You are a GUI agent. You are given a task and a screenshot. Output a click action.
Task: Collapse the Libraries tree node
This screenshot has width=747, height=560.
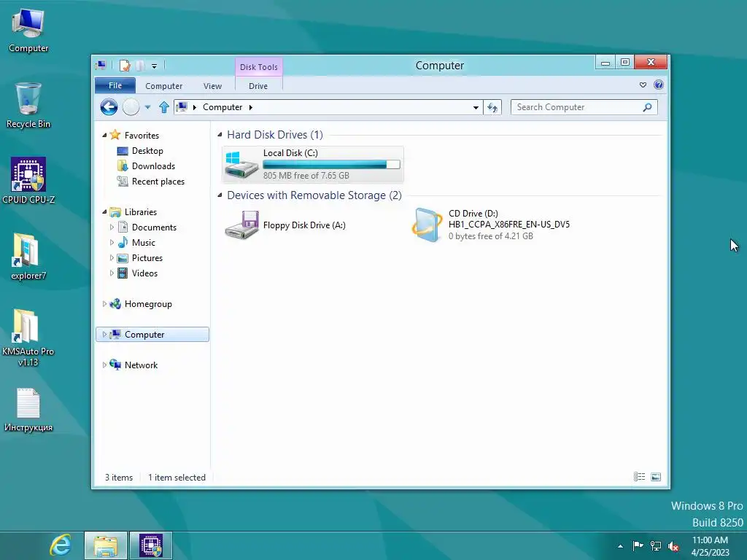tap(104, 212)
